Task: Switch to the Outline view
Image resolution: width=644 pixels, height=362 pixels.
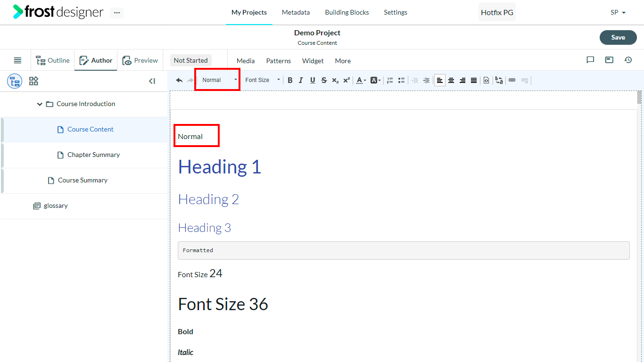Action: (53, 60)
